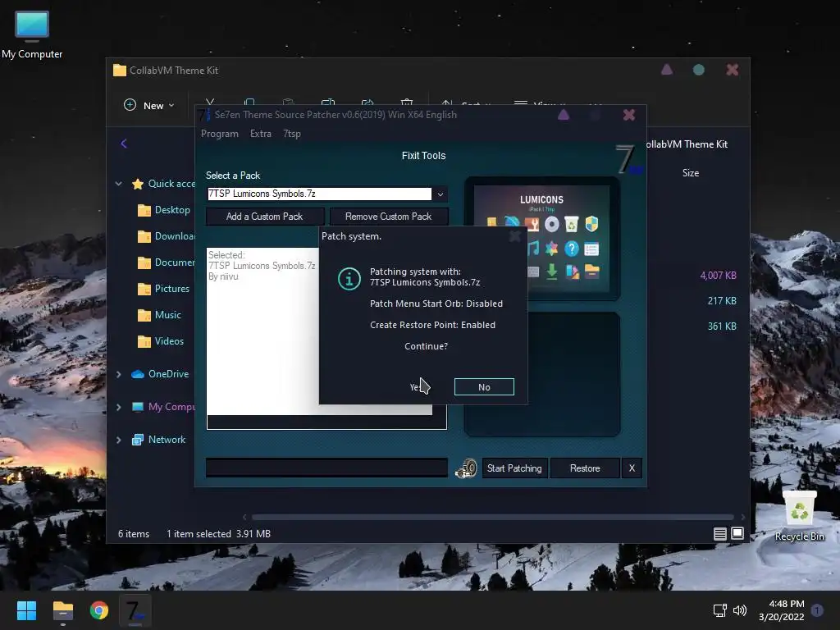The height and width of the screenshot is (630, 840).
Task: Open Pictures folder in sidebar
Action: pos(163,289)
